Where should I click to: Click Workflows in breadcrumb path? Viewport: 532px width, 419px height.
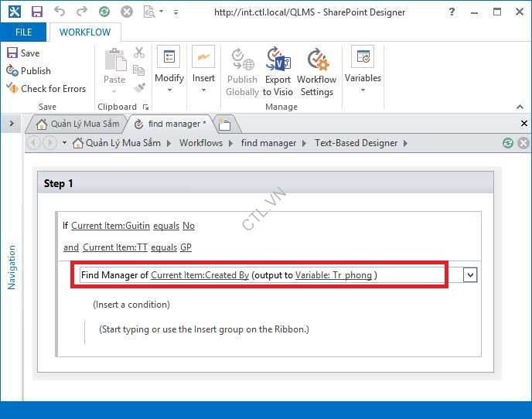coord(200,143)
